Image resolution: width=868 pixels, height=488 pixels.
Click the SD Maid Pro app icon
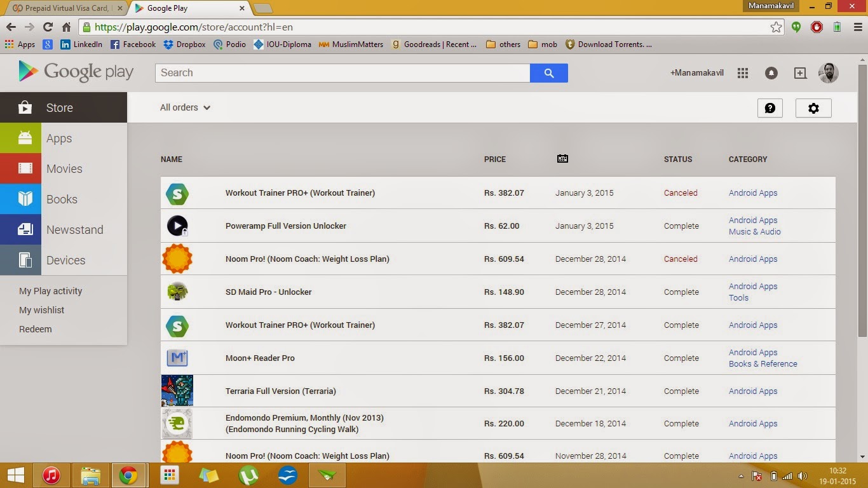click(x=177, y=292)
